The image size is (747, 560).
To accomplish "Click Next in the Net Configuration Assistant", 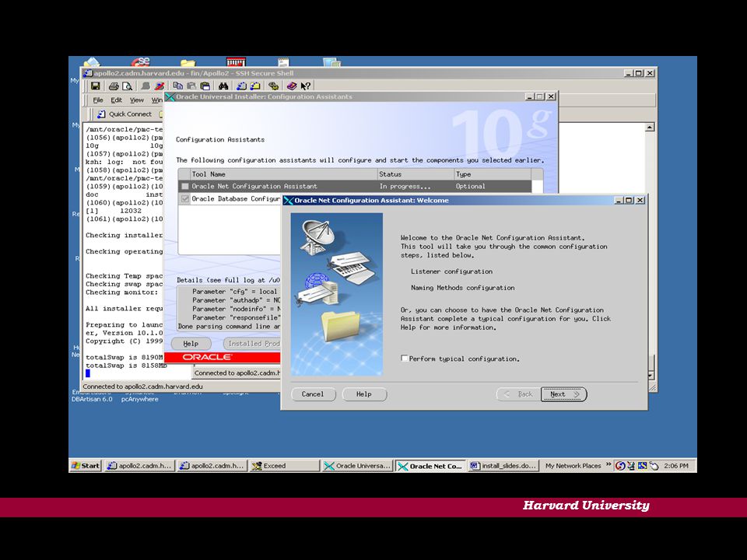I will click(563, 394).
